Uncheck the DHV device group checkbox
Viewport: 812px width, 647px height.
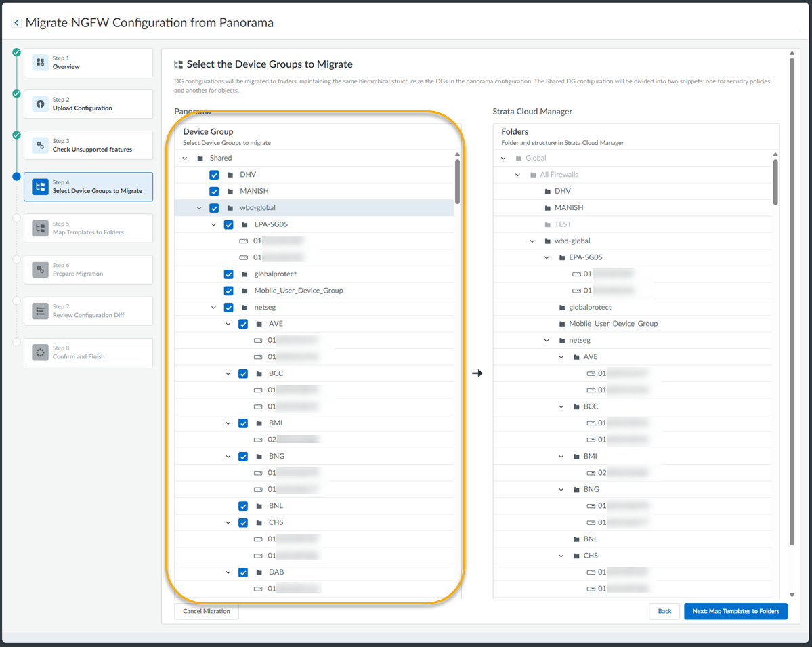pos(214,175)
